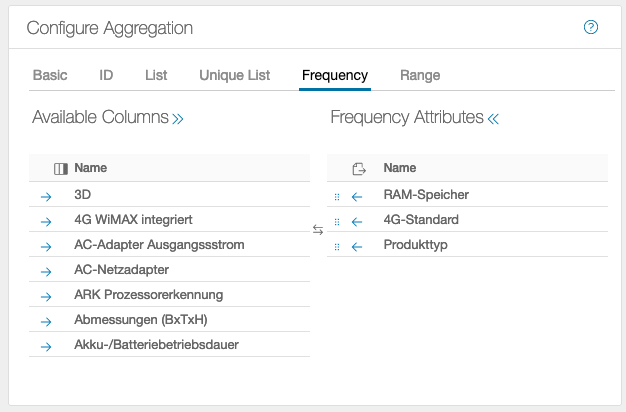Click the swap arrows between lists

318,230
